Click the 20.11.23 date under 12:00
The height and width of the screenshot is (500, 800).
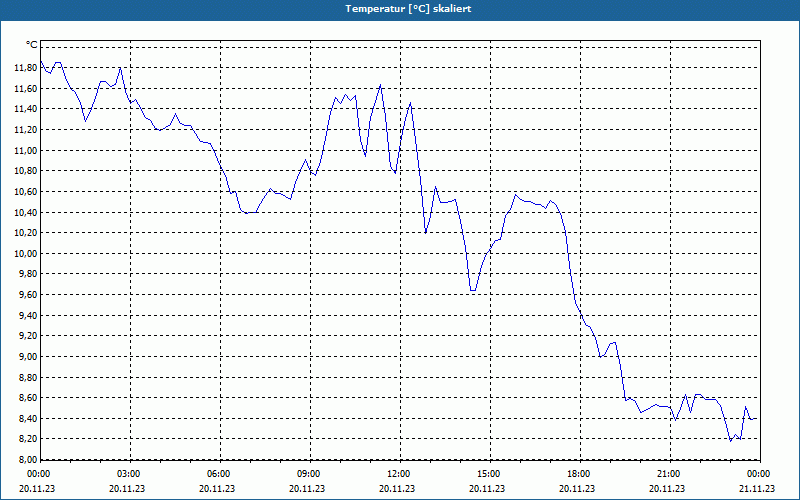click(x=397, y=488)
